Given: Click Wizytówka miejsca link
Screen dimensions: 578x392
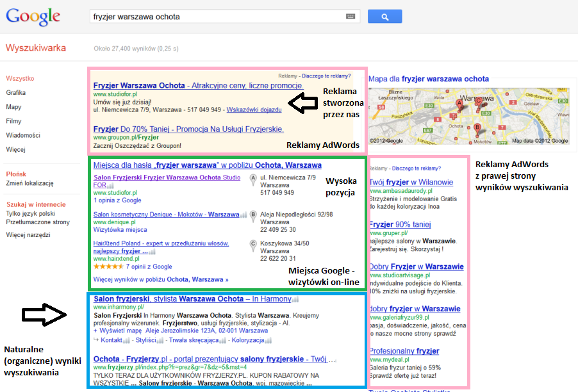Looking at the screenshot, I should (120, 229).
